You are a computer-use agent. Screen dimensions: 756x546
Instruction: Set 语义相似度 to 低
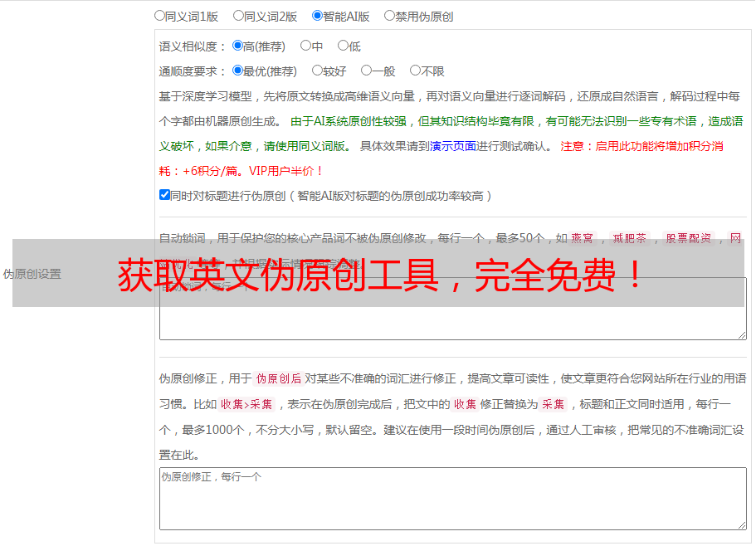pos(343,46)
